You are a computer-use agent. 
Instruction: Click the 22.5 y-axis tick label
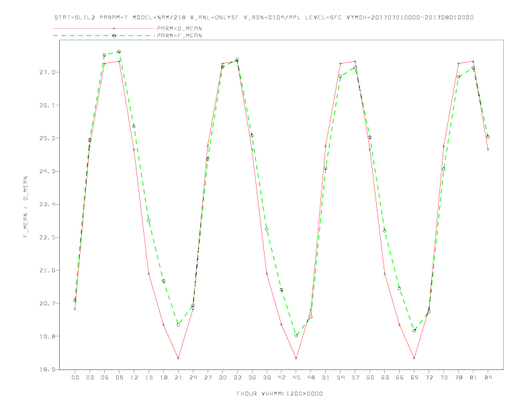pyautogui.click(x=48, y=237)
